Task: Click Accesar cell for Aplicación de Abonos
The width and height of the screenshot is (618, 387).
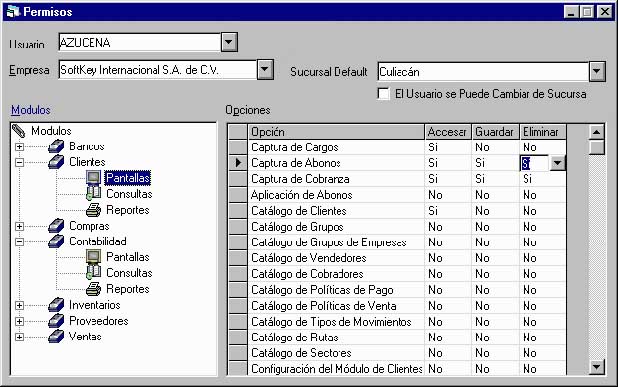Action: (448, 195)
